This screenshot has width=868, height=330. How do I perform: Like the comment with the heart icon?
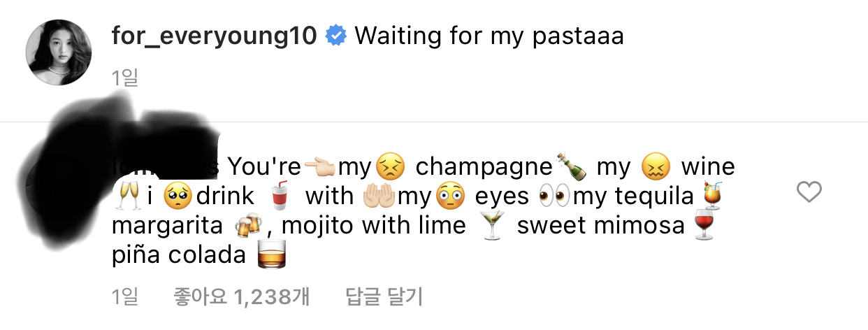pyautogui.click(x=809, y=192)
